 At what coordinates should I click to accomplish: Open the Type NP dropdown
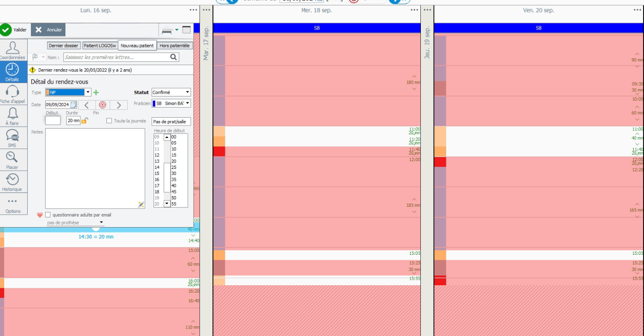88,92
